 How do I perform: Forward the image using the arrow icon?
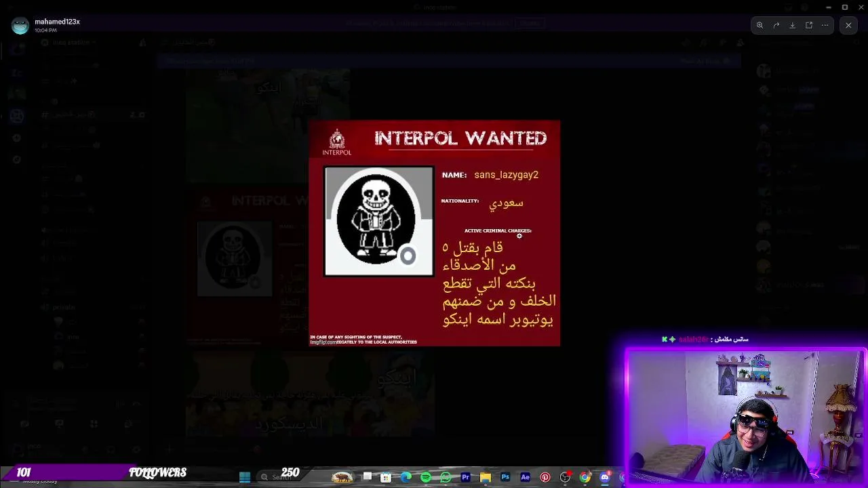[x=776, y=25]
